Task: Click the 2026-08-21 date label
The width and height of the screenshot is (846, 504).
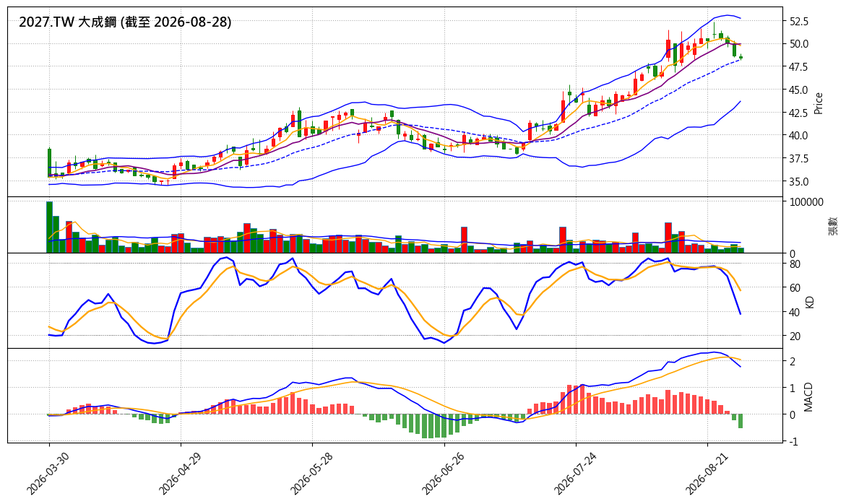Action: [707, 473]
